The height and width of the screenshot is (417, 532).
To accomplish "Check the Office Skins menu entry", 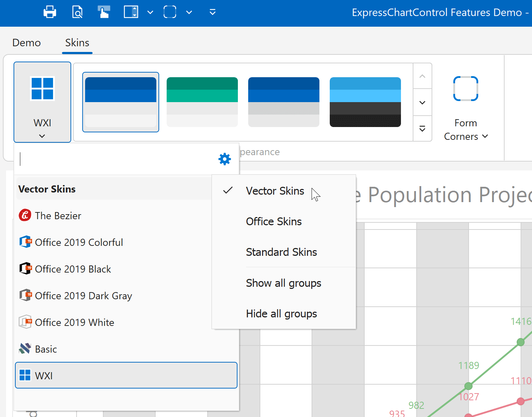I will coord(273,221).
